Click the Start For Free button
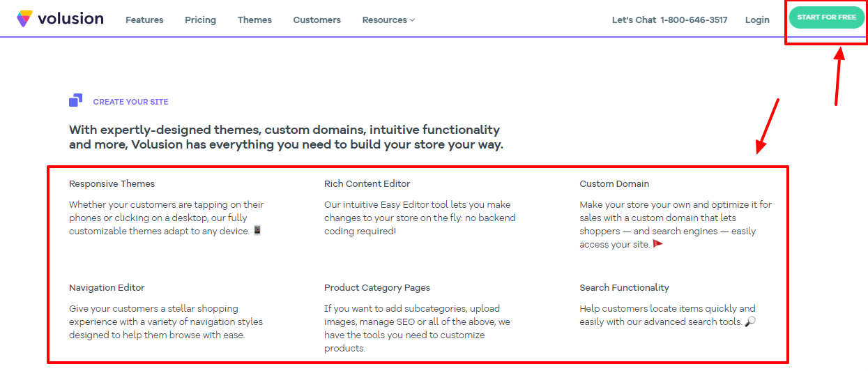The width and height of the screenshot is (868, 371). (x=826, y=17)
